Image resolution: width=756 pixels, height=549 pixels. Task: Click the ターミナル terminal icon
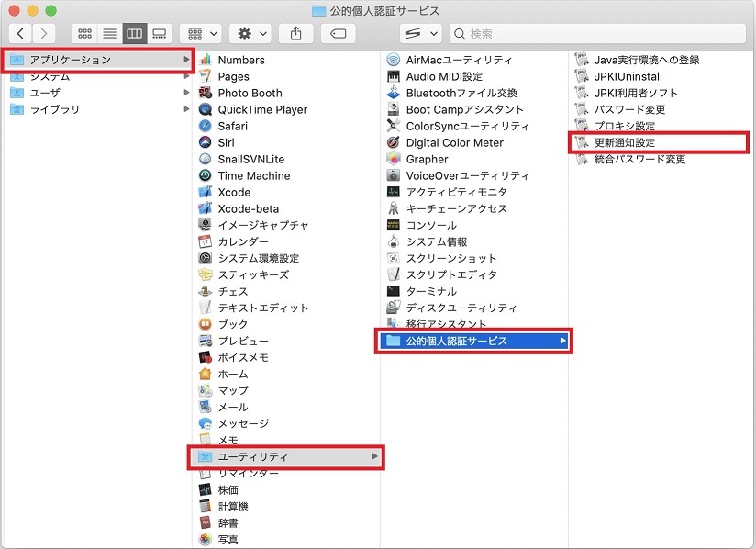tap(394, 291)
